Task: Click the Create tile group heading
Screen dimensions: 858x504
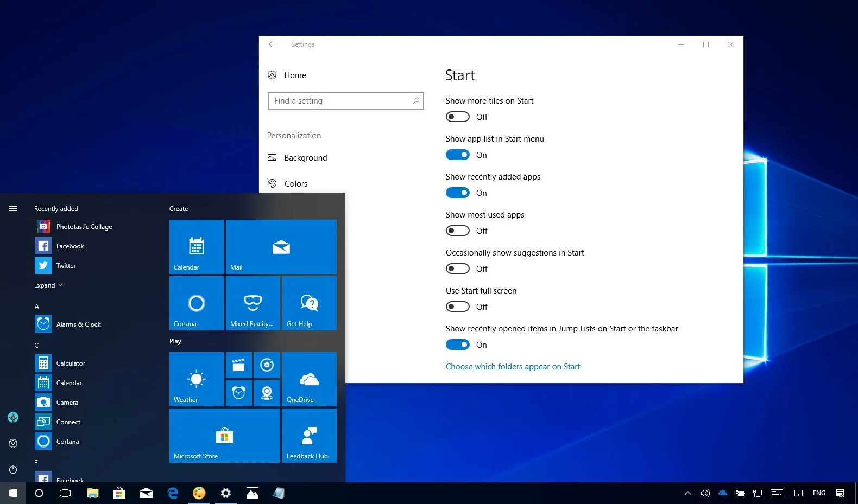Action: click(x=179, y=209)
